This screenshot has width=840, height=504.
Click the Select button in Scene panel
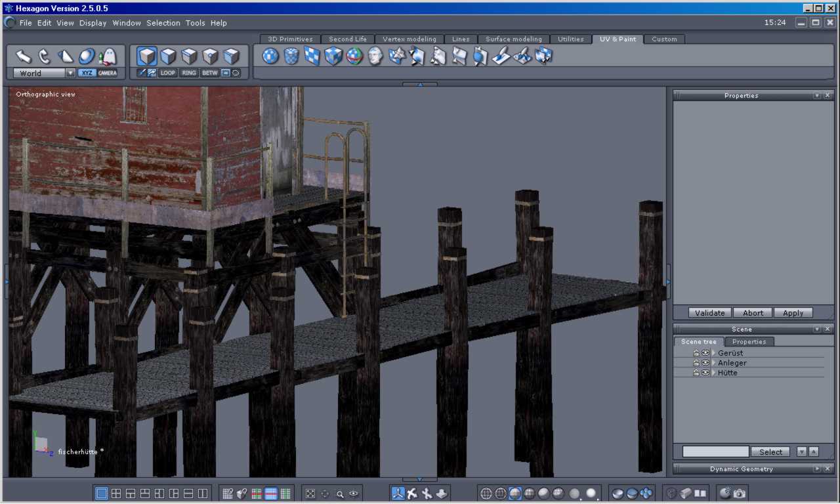click(770, 451)
